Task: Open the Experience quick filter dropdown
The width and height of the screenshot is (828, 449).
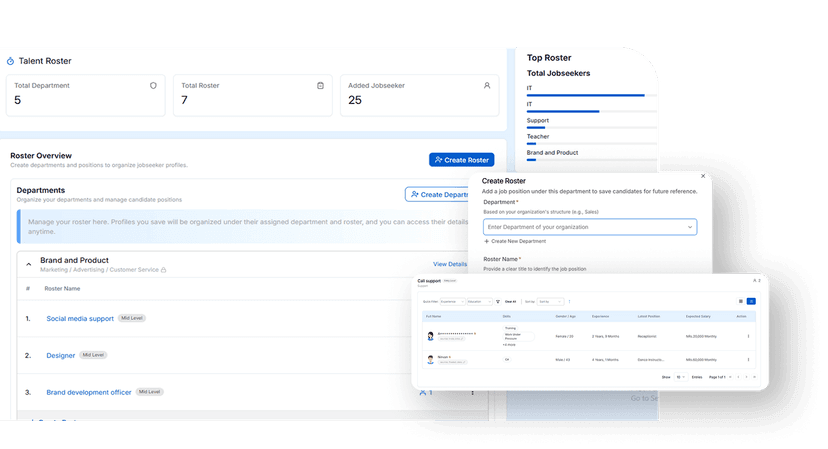Action: coord(453,302)
